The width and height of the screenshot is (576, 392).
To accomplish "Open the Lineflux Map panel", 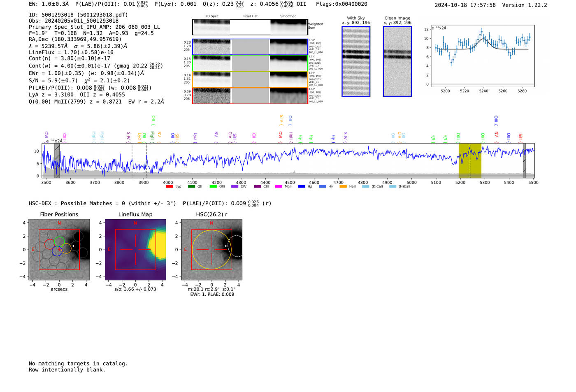I will [135, 250].
